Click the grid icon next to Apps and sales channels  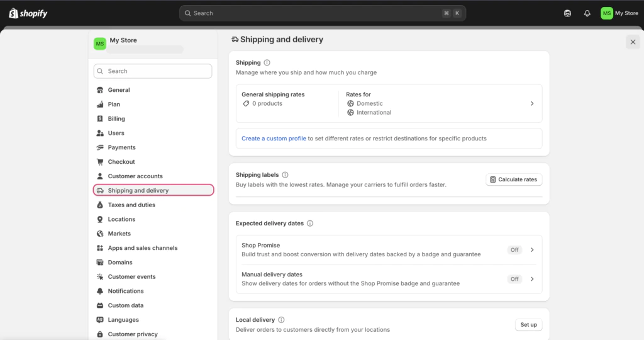click(100, 248)
